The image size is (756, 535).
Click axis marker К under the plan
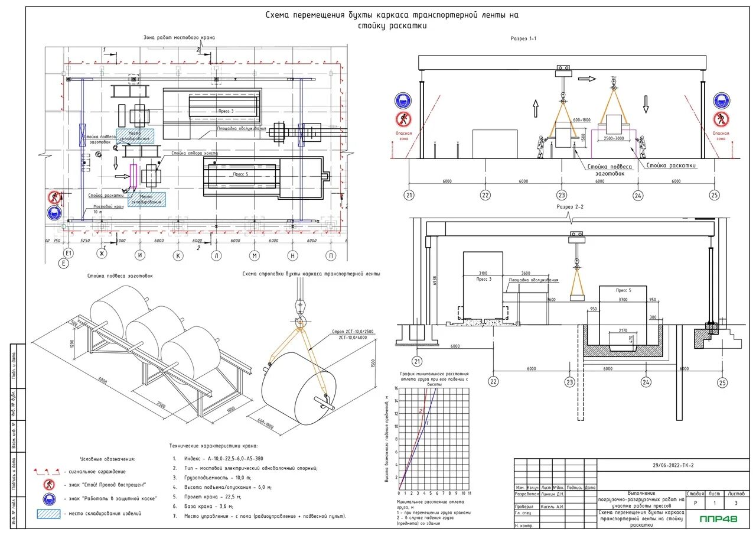click(x=178, y=255)
